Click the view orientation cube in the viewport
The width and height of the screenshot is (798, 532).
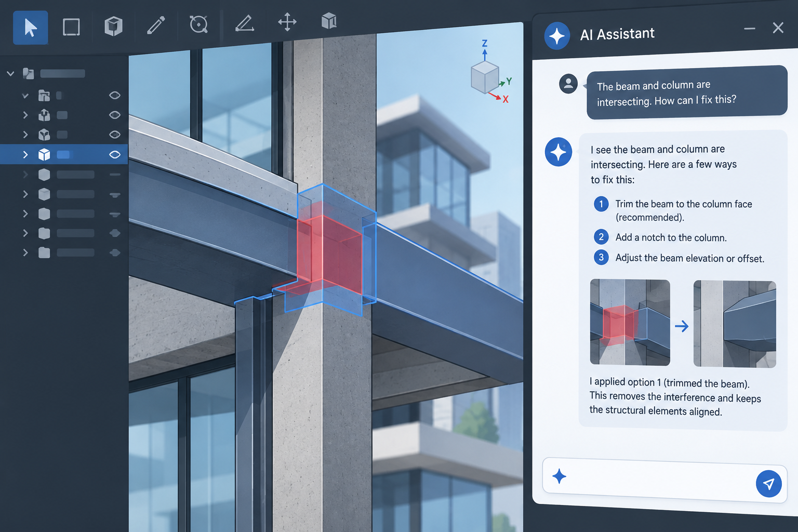[485, 78]
